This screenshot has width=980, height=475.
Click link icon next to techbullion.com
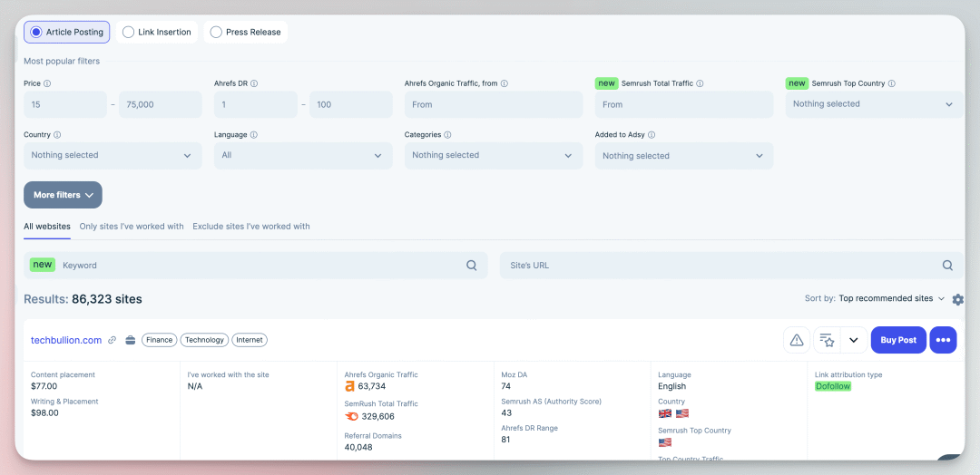pos(112,340)
